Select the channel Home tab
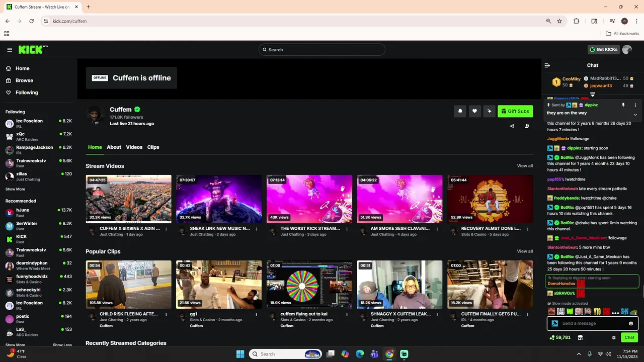644x362 pixels. pos(95,147)
